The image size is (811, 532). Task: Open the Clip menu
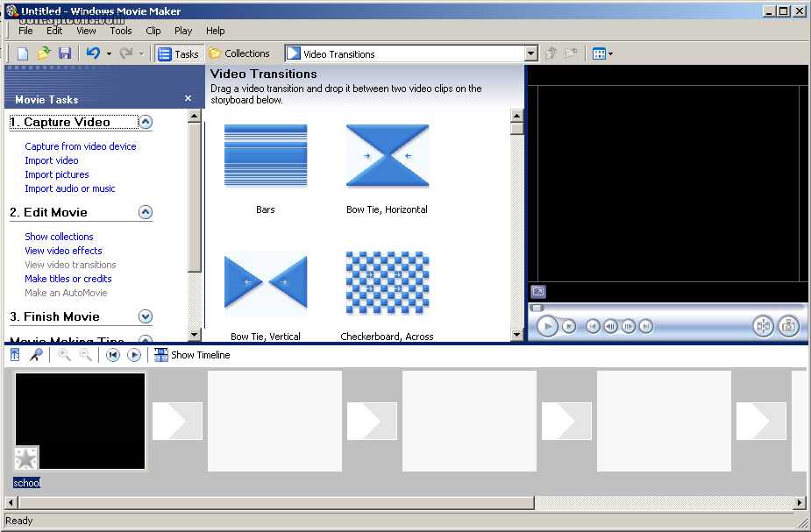point(153,31)
